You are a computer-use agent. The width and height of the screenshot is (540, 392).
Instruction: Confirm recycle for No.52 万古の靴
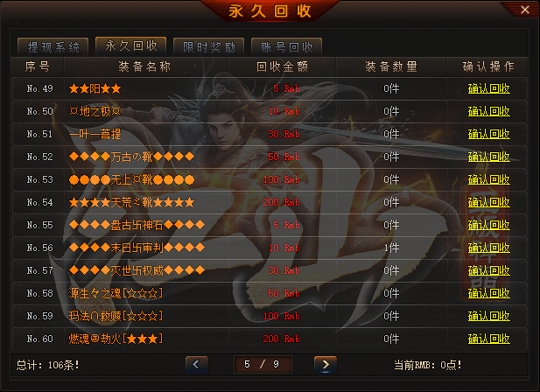click(x=488, y=157)
